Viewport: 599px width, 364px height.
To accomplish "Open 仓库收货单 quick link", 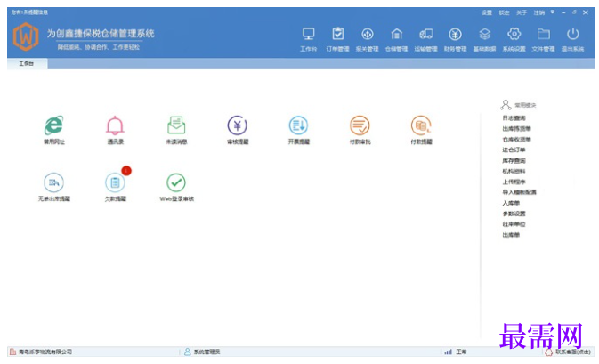I will click(x=516, y=140).
